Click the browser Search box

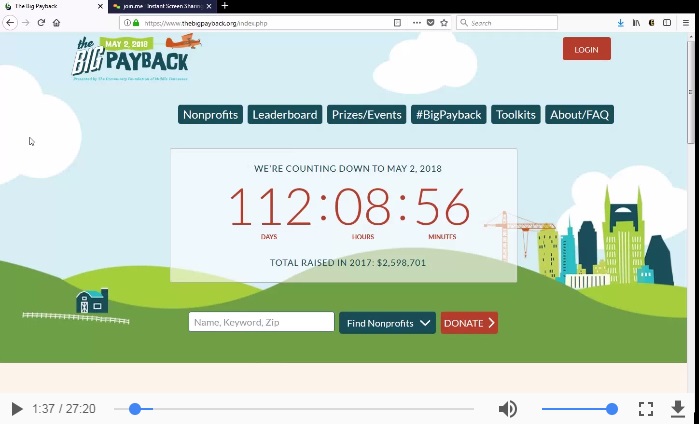(507, 23)
